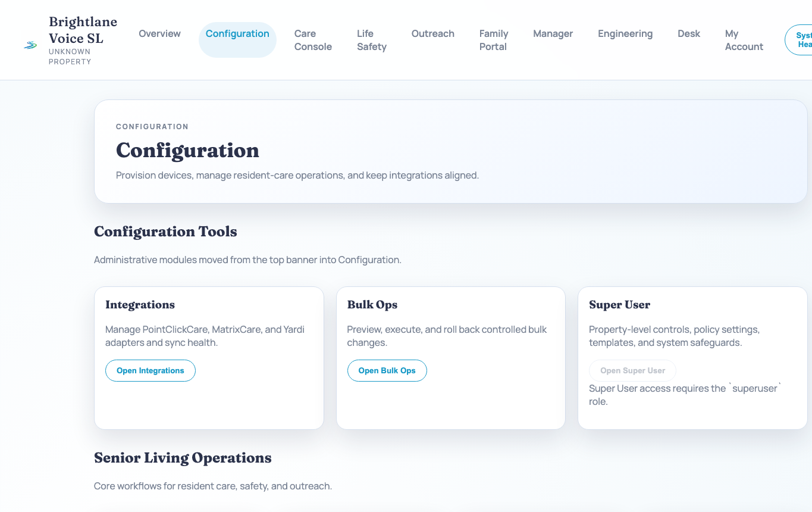Navigate to the Outreach tab
Screen dimensions: 812x512
coord(432,34)
